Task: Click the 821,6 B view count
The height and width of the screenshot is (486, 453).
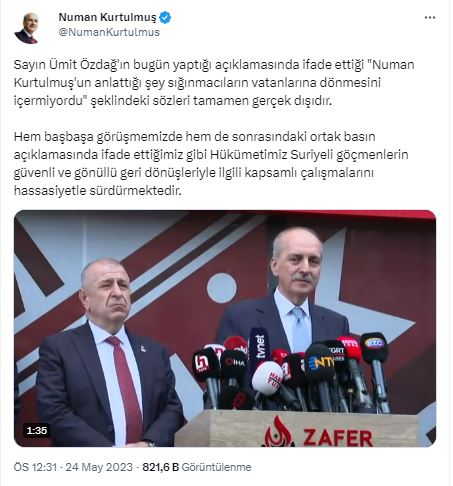Action: click(x=161, y=467)
